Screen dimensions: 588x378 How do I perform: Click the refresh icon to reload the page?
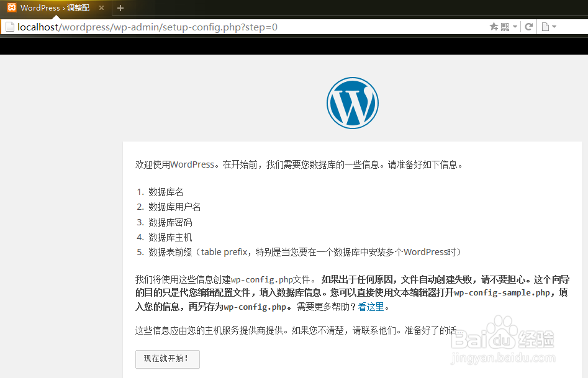click(528, 27)
